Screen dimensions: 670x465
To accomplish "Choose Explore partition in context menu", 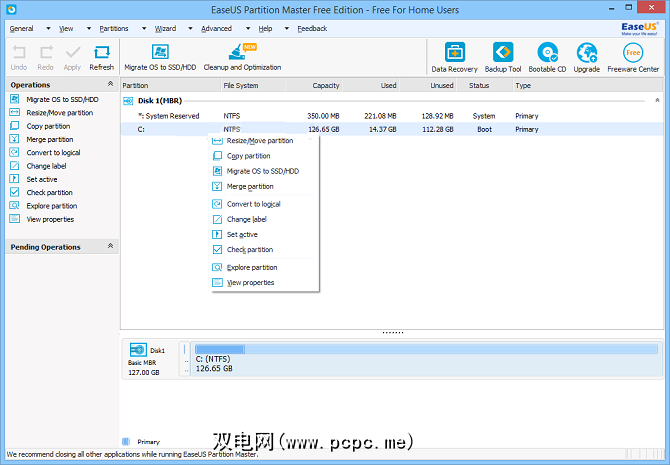I will click(264, 268).
